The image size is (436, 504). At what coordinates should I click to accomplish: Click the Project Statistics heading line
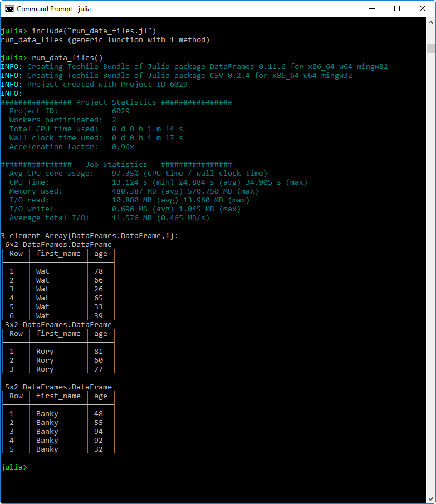tap(116, 102)
